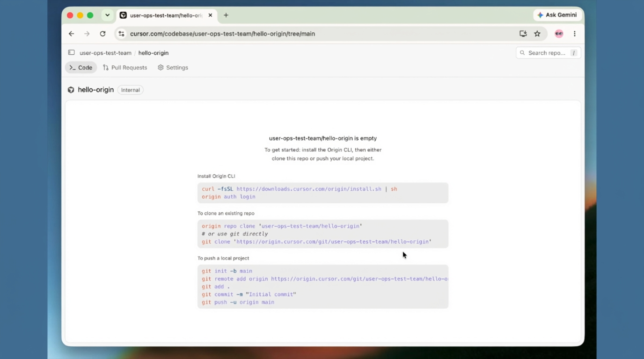Screen dimensions: 644x359
Task: Click the 'Install Origin CLI' heading
Action: (216, 176)
